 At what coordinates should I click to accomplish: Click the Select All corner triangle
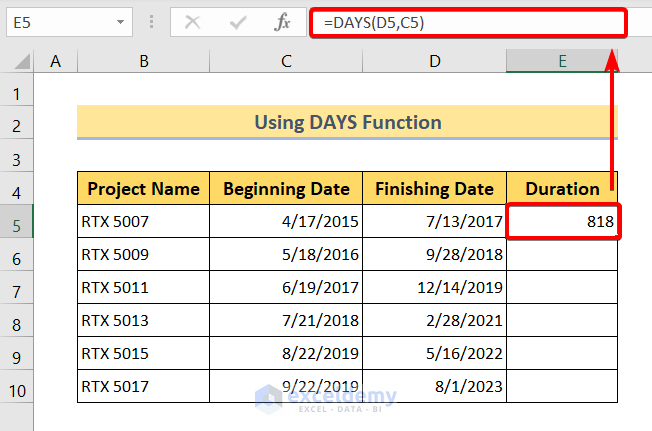[22, 62]
